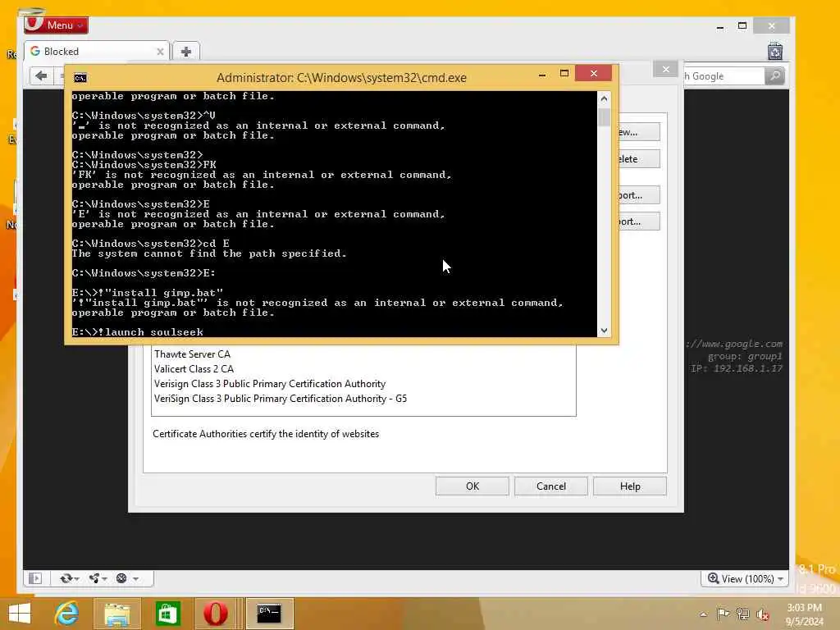Screen dimensions: 840x630
Task: Select Thawte Server CA certificate
Action: [x=192, y=354]
